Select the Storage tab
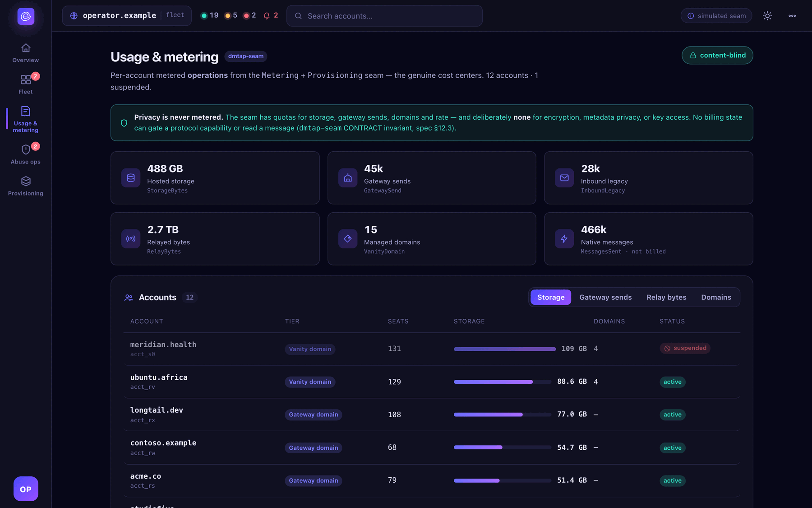 point(551,297)
